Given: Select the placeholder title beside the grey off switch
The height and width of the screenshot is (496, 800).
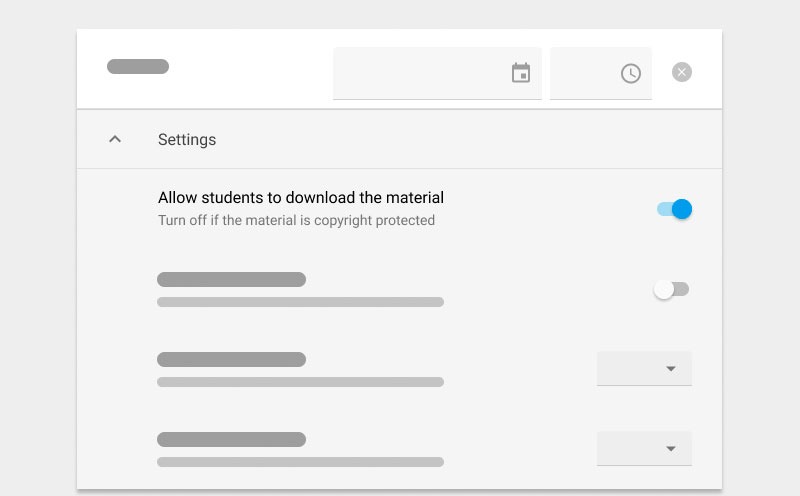Looking at the screenshot, I should coord(232,280).
